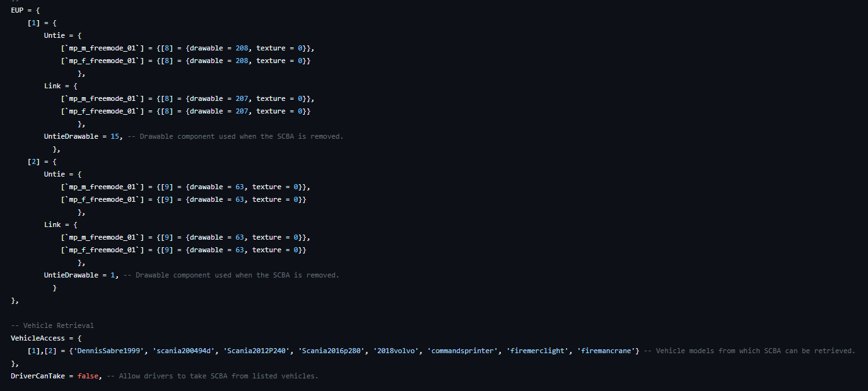
Task: Click the '-- Vehicle Retrieval' comment
Action: point(52,325)
